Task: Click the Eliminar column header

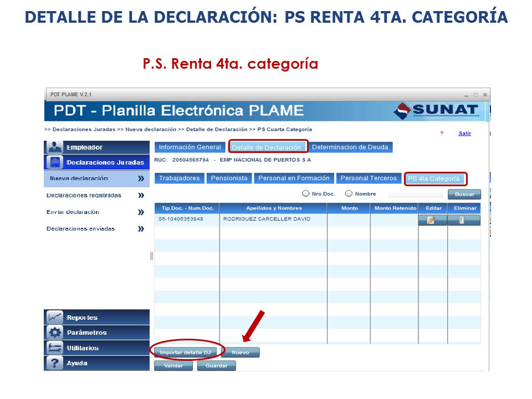Action: [465, 208]
